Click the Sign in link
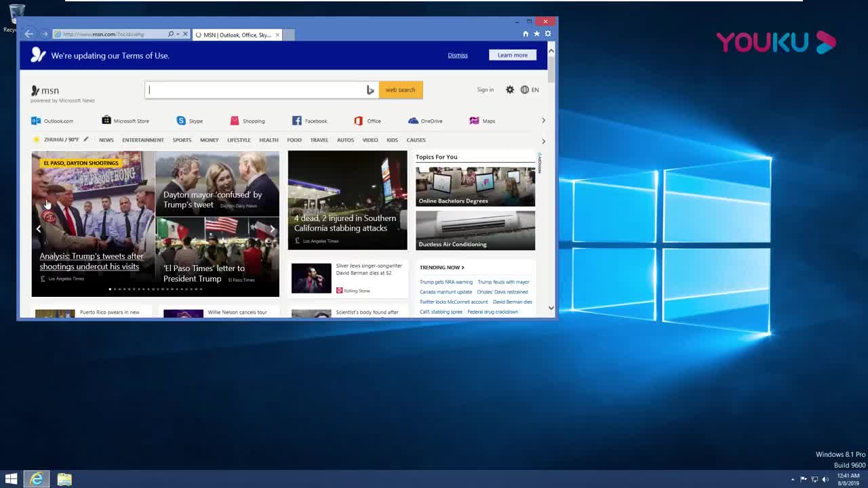 point(486,89)
